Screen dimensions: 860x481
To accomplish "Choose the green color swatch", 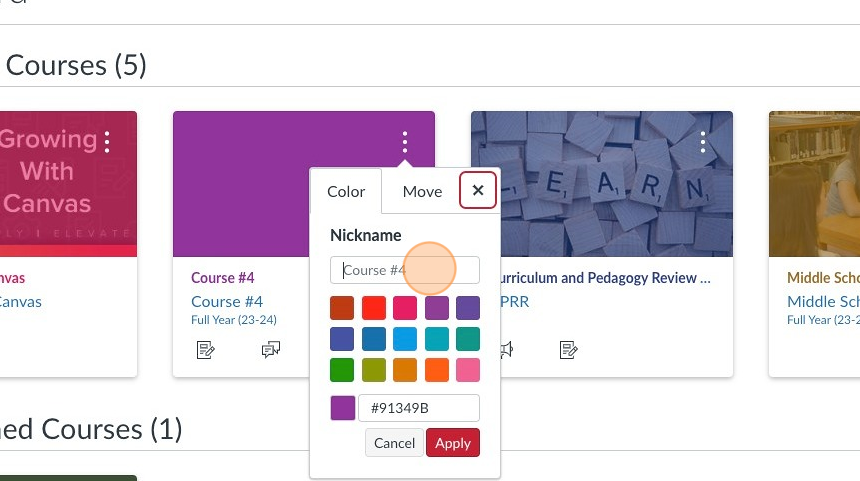I will pos(342,370).
